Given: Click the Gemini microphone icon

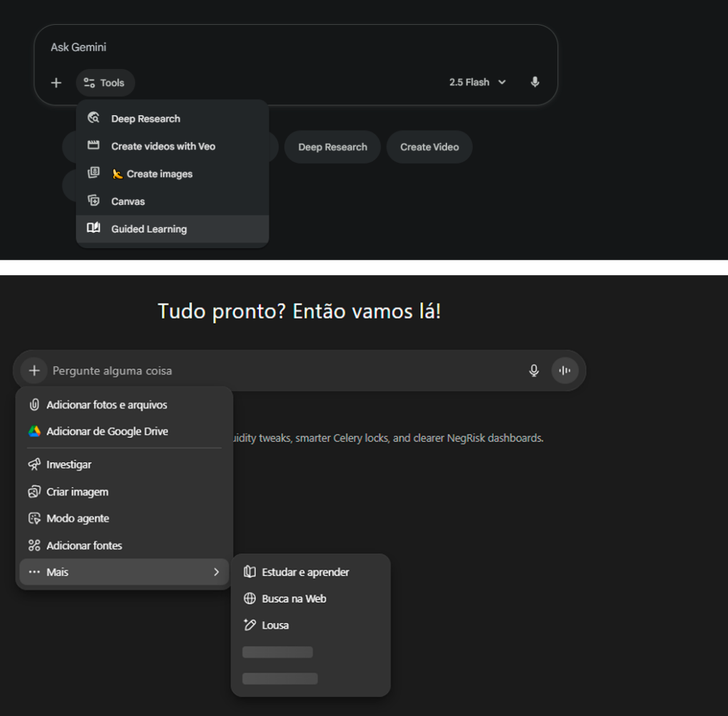Looking at the screenshot, I should tap(535, 82).
